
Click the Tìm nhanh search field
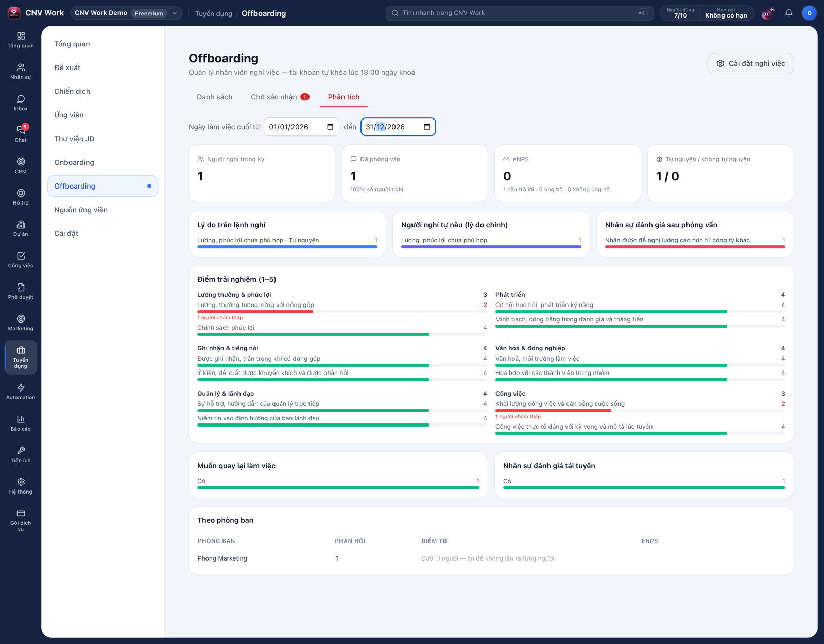pos(519,13)
